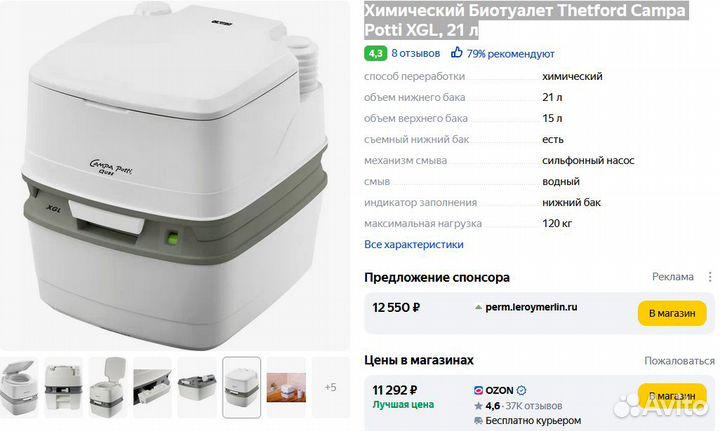Click the green 4,3 rating badge

pyautogui.click(x=376, y=53)
